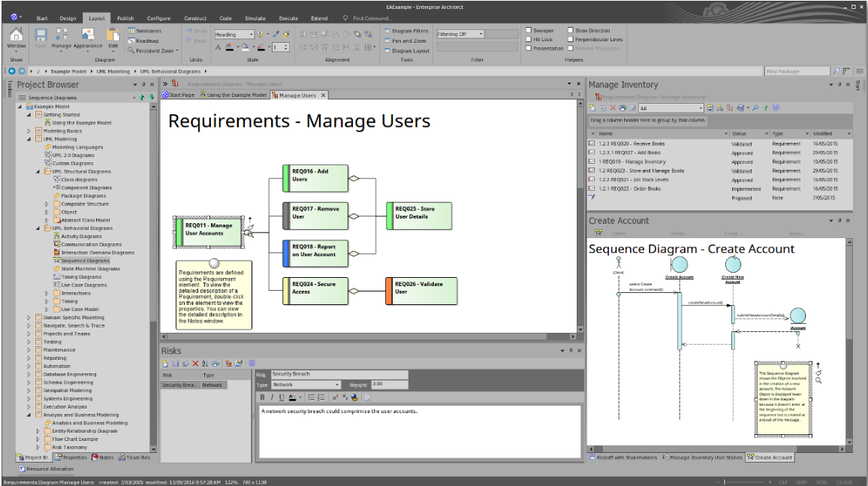Enable the Show Direction checkbox
This screenshot has height=486, width=868.
tap(570, 31)
